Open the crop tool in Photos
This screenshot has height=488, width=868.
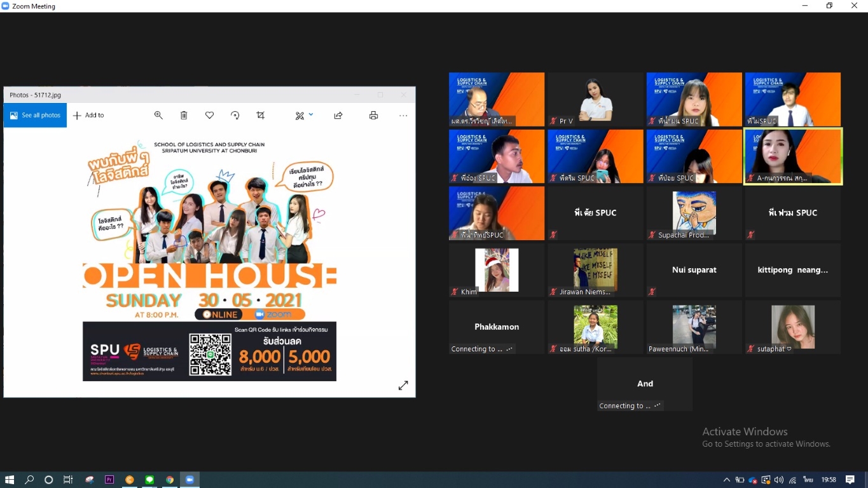coord(260,115)
